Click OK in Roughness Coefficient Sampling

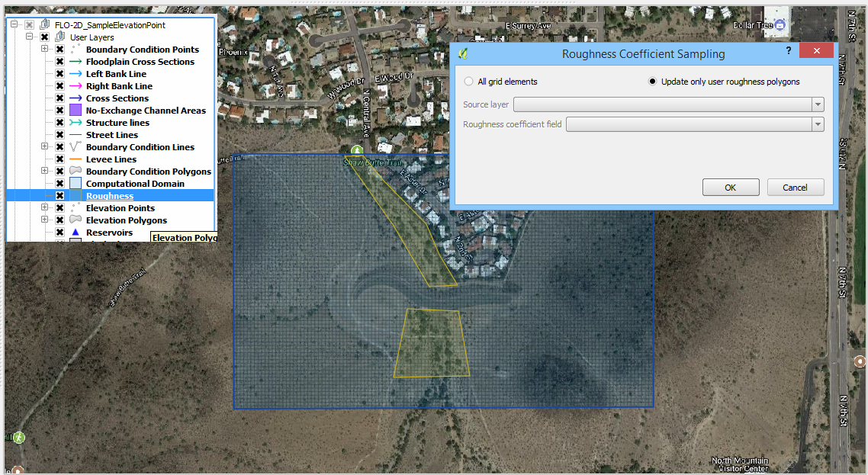pos(730,188)
